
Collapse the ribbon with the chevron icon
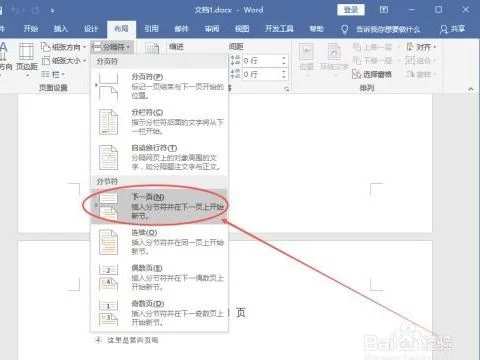[x=471, y=89]
